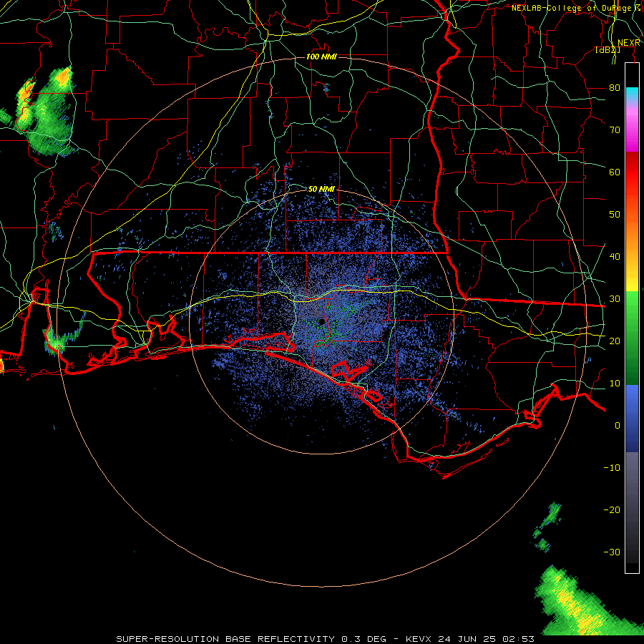The height and width of the screenshot is (644, 644).
Task: Click the "0.3 DEG" tilt text in the caption
Action: pyautogui.click(x=364, y=639)
